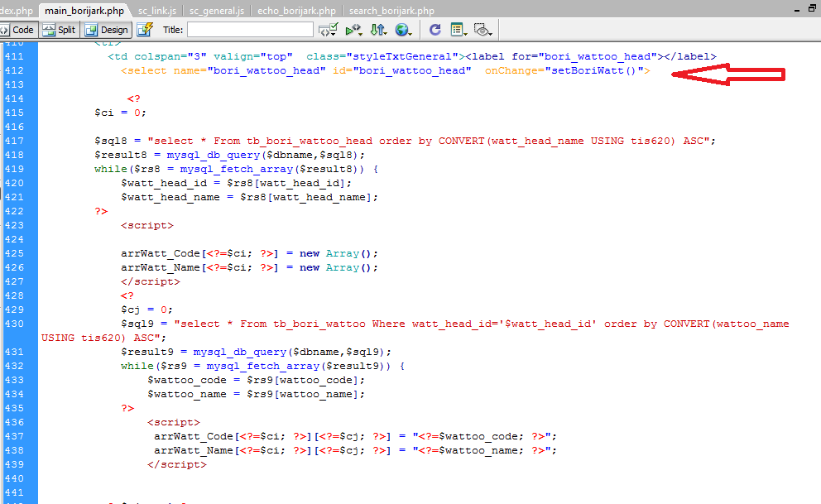Screen dimensions: 821x504
Task: Click the '$sql9 =' query string line
Action: point(454,324)
